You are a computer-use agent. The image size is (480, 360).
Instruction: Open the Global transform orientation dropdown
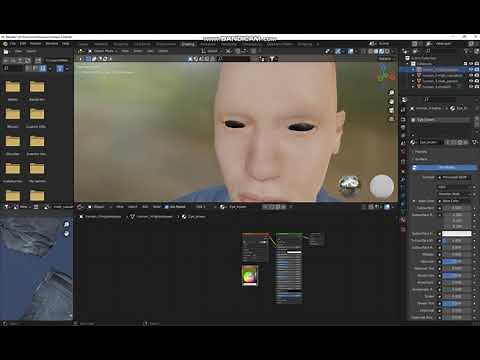point(211,51)
